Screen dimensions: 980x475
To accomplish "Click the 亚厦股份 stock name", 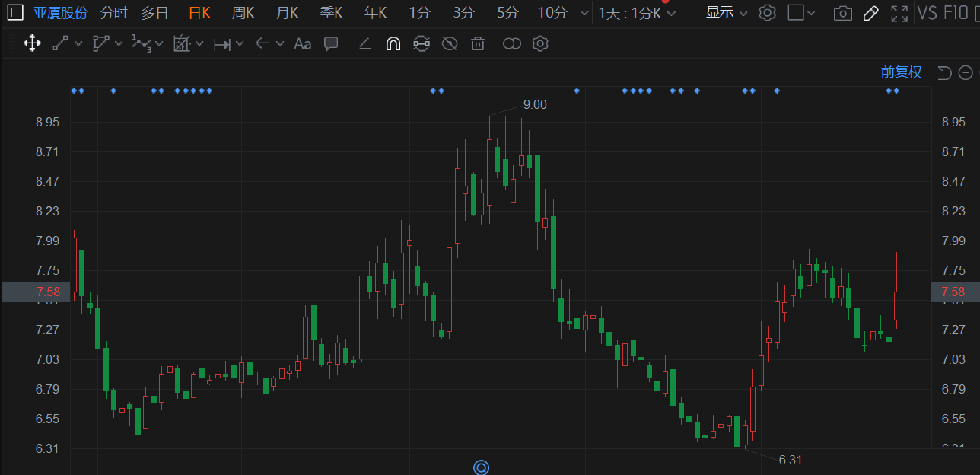I will pyautogui.click(x=60, y=13).
